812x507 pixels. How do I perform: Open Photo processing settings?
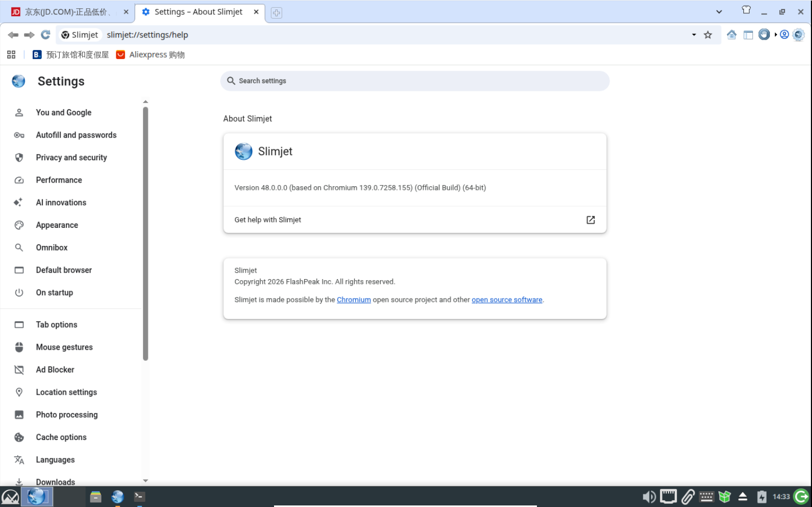point(67,415)
